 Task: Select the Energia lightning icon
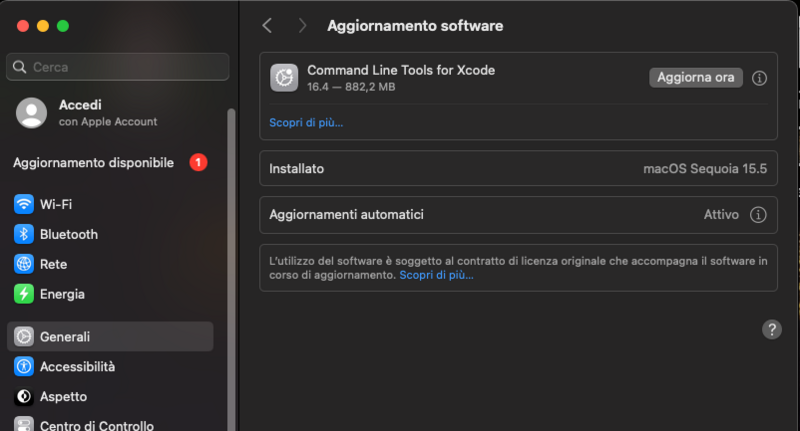[24, 294]
